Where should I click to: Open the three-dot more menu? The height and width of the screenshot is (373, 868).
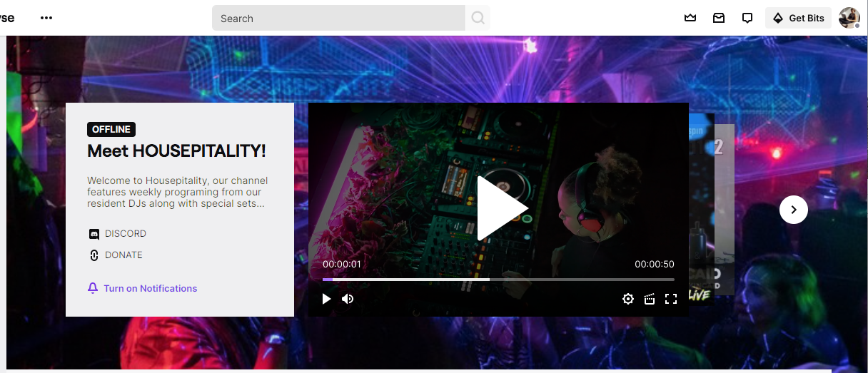click(x=46, y=18)
